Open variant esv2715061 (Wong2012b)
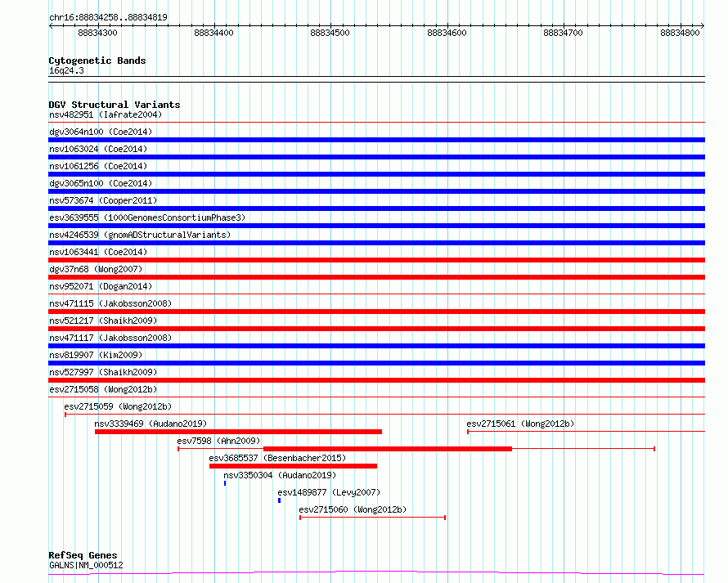The height and width of the screenshot is (583, 728). click(x=520, y=424)
